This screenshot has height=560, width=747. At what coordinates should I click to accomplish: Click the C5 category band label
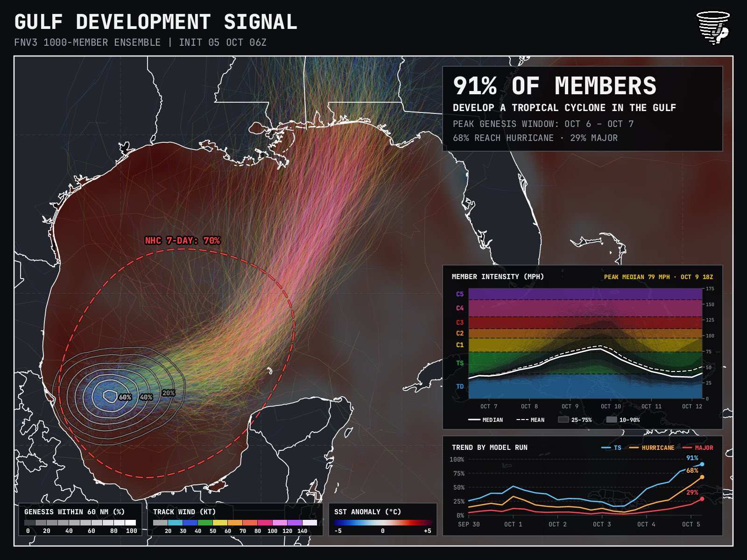(x=460, y=294)
